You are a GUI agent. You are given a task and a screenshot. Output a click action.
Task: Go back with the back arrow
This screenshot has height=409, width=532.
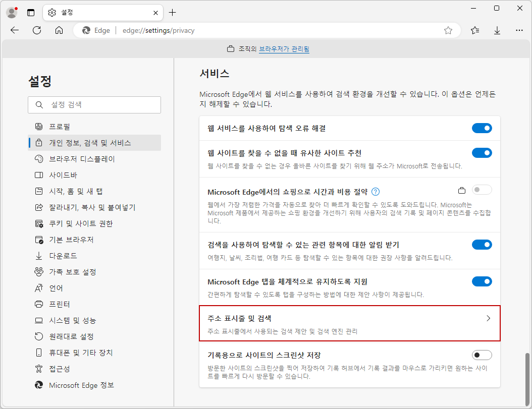tap(15, 31)
